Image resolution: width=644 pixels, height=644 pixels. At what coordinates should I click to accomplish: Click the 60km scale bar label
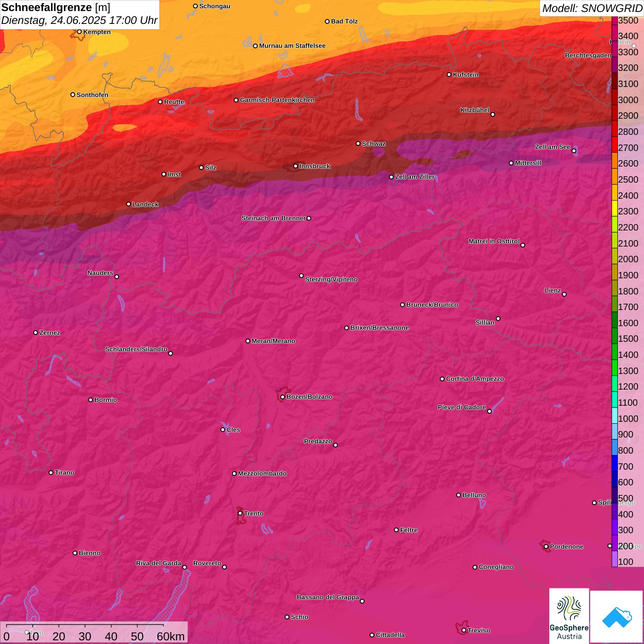171,636
